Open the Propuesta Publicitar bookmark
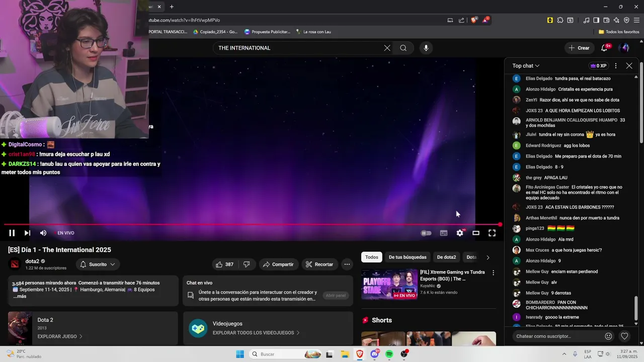The image size is (644, 362). [267, 32]
